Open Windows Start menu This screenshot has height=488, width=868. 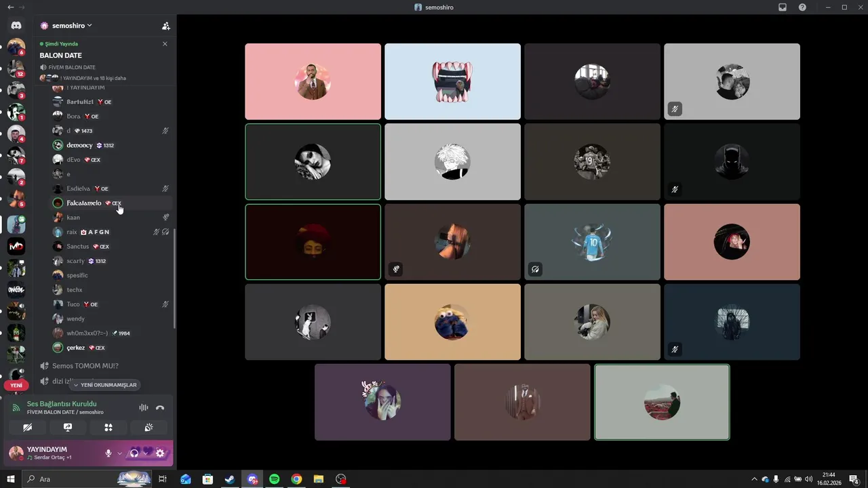(11, 479)
